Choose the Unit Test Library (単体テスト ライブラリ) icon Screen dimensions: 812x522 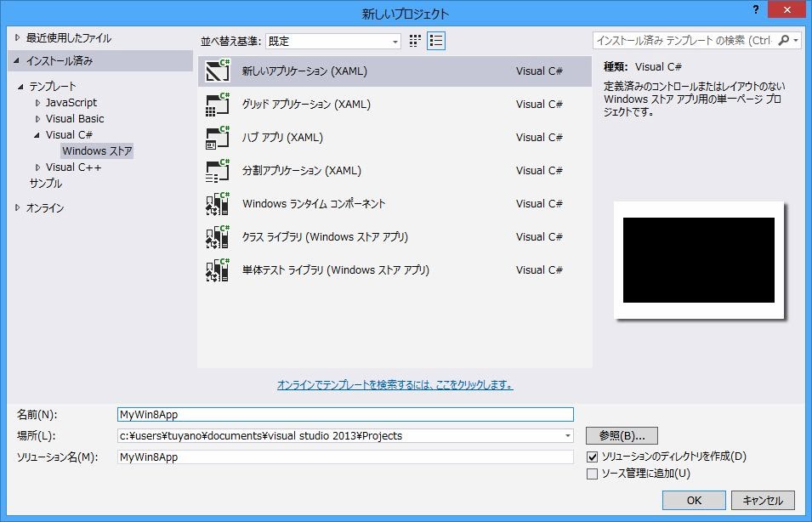tap(219, 270)
